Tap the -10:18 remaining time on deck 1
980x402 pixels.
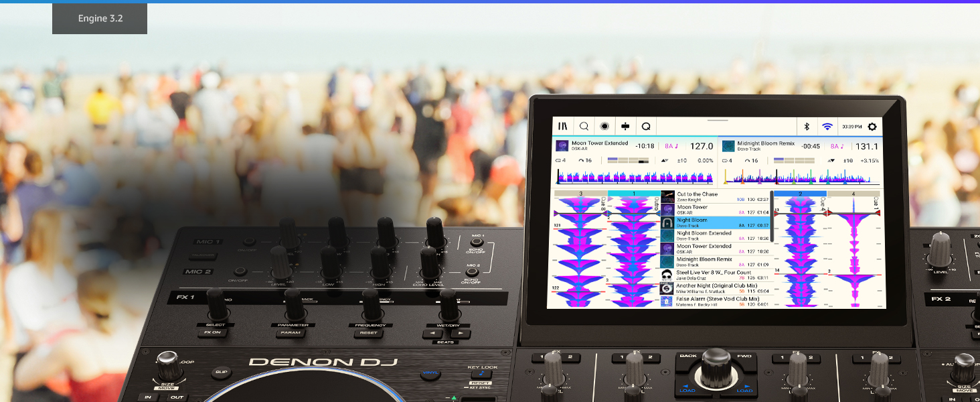645,146
